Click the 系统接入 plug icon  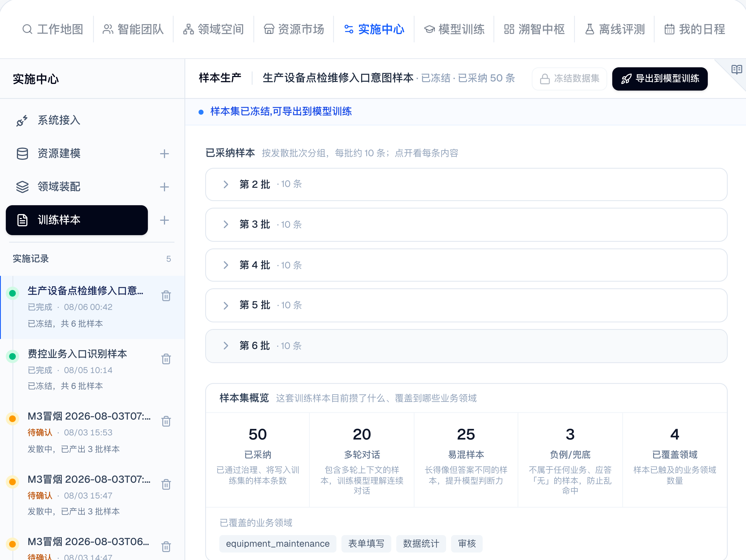click(22, 120)
